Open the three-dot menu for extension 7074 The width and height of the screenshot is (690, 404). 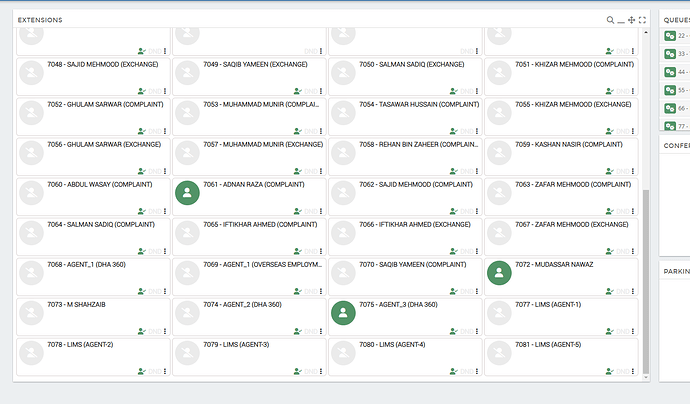[x=321, y=331]
